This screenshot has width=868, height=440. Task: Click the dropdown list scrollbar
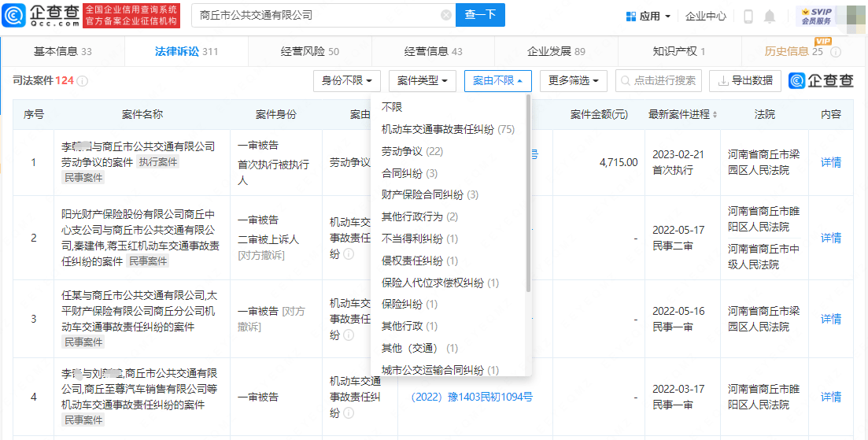[x=529, y=194]
